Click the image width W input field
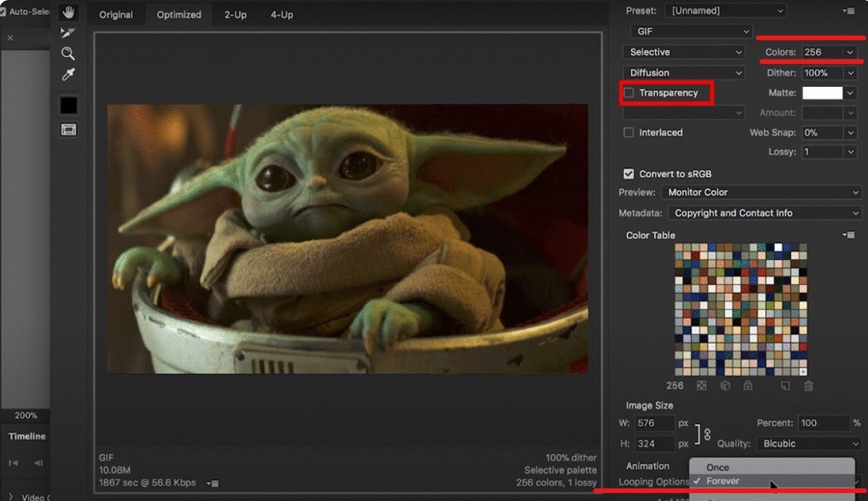The width and height of the screenshot is (868, 501). click(656, 424)
